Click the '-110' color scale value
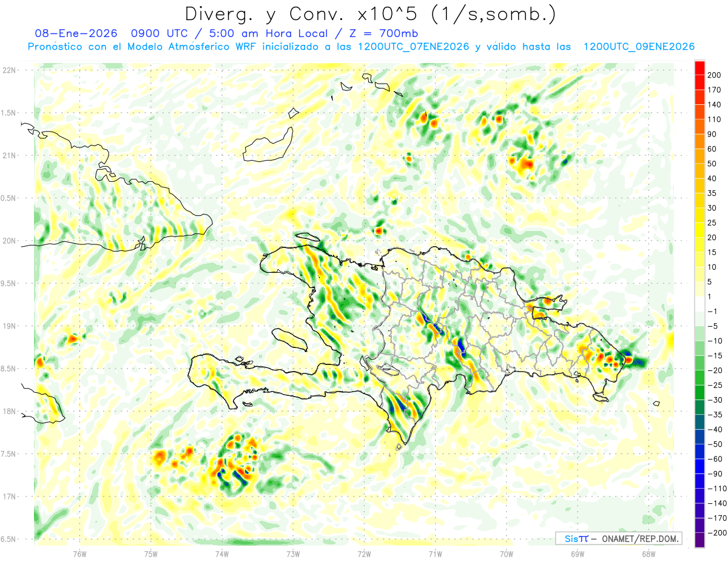The width and height of the screenshot is (728, 562). (717, 489)
